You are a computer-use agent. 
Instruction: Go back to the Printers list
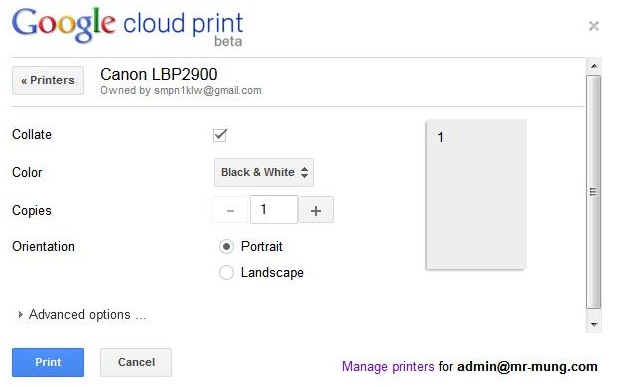coord(48,80)
